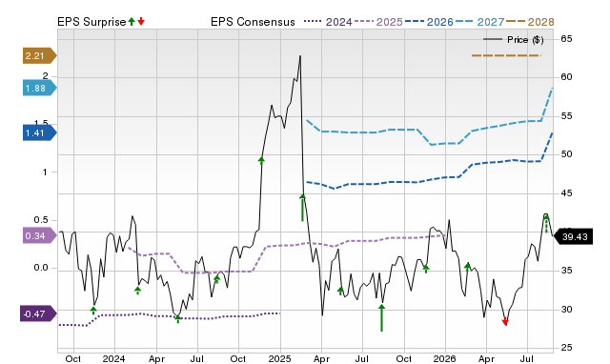610x364 pixels.
Task: Click the light blue 1.88 value tag
Action: [x=40, y=89]
